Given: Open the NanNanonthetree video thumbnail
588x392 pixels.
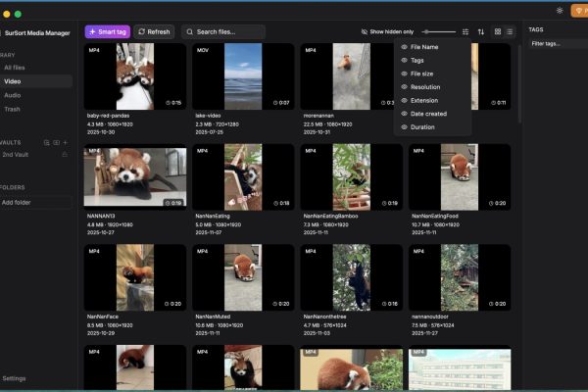Looking at the screenshot, I should tap(352, 277).
